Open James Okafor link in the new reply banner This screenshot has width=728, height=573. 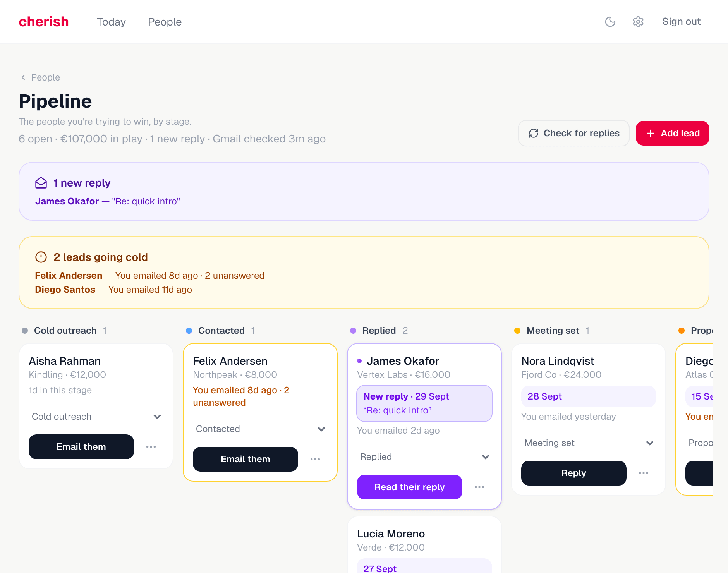pos(67,201)
